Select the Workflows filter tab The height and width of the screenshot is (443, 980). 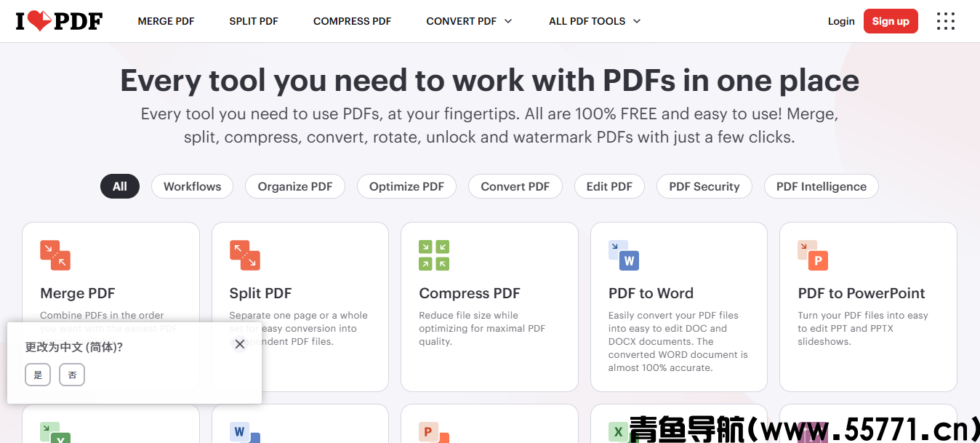click(x=192, y=186)
